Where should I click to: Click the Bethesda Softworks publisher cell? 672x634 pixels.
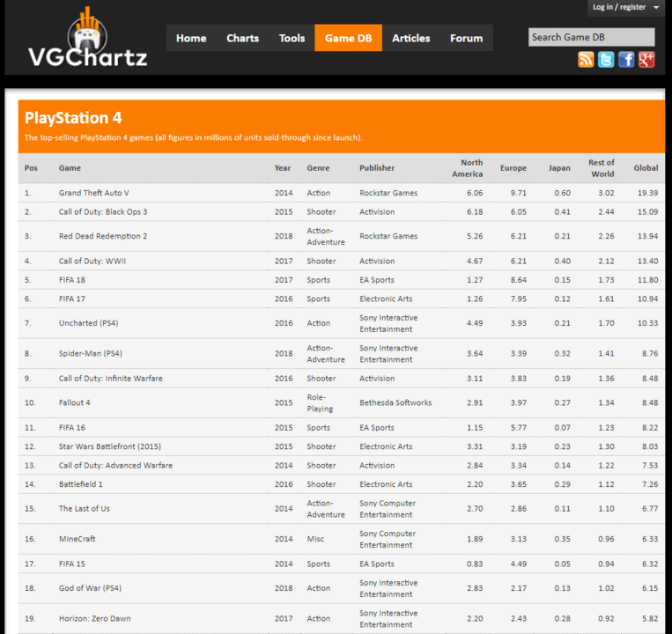point(395,402)
